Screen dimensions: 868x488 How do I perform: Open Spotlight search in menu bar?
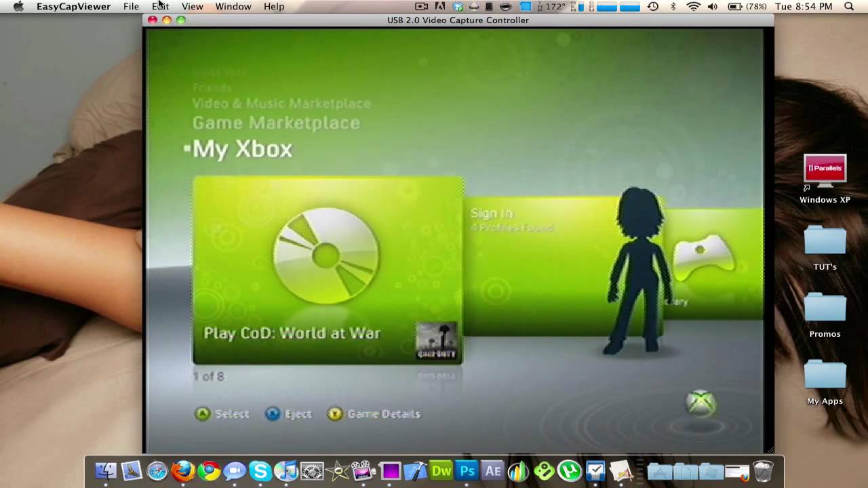click(849, 6)
